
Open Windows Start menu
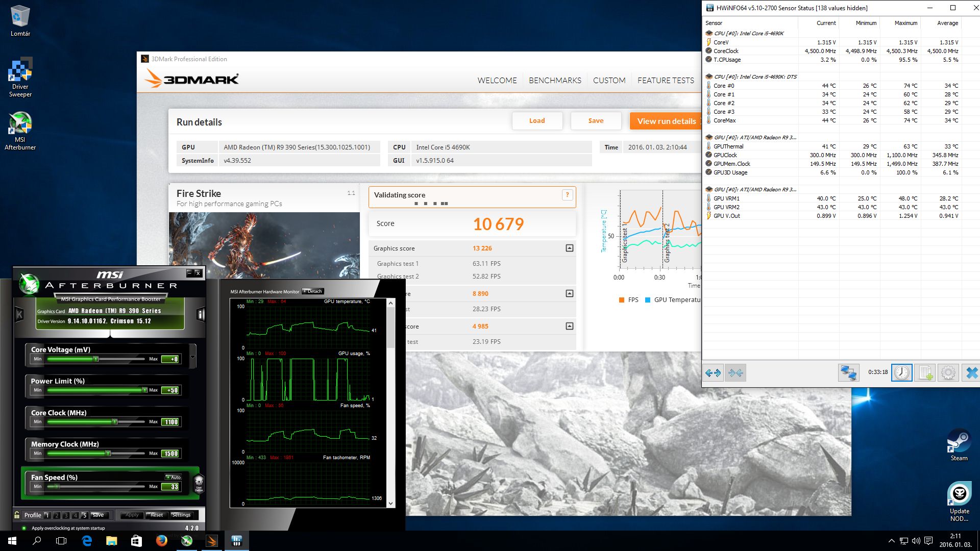click(12, 541)
